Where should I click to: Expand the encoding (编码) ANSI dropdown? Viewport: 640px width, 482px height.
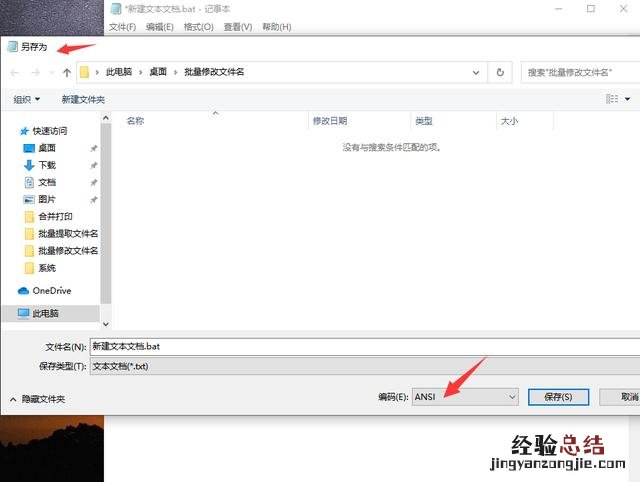click(465, 397)
